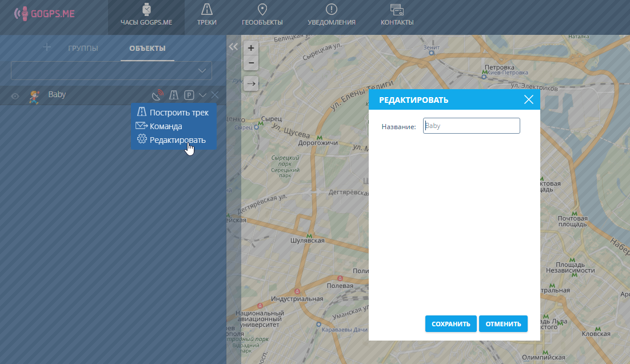Close the Редактировать dialog
The image size is (630, 364).
[529, 100]
